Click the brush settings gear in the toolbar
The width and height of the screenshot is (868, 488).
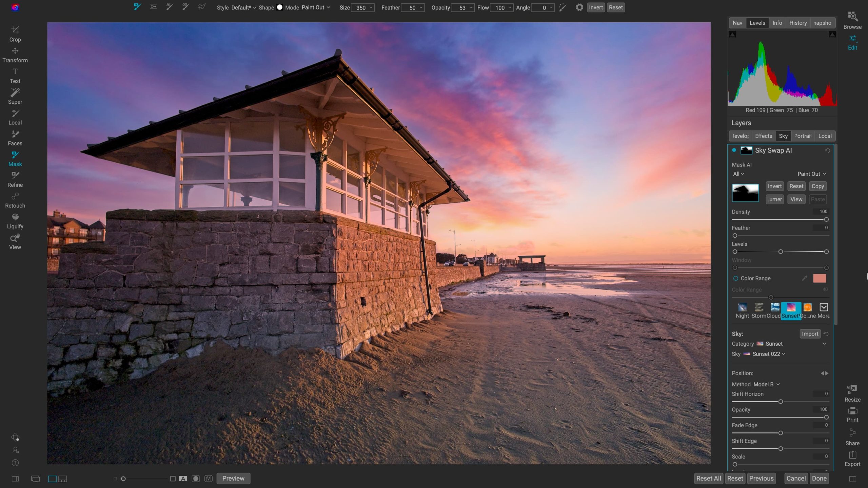pyautogui.click(x=580, y=7)
